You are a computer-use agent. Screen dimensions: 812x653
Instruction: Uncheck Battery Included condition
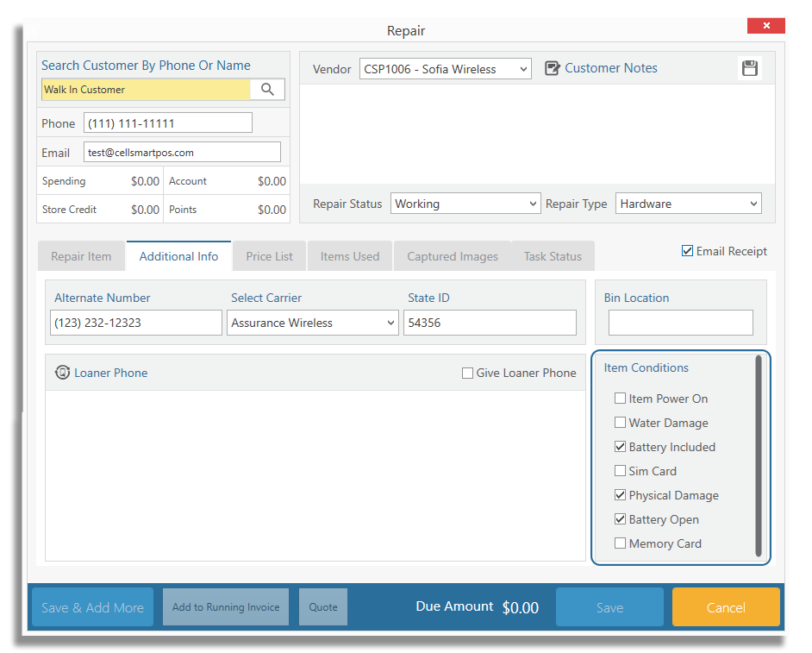(x=620, y=446)
